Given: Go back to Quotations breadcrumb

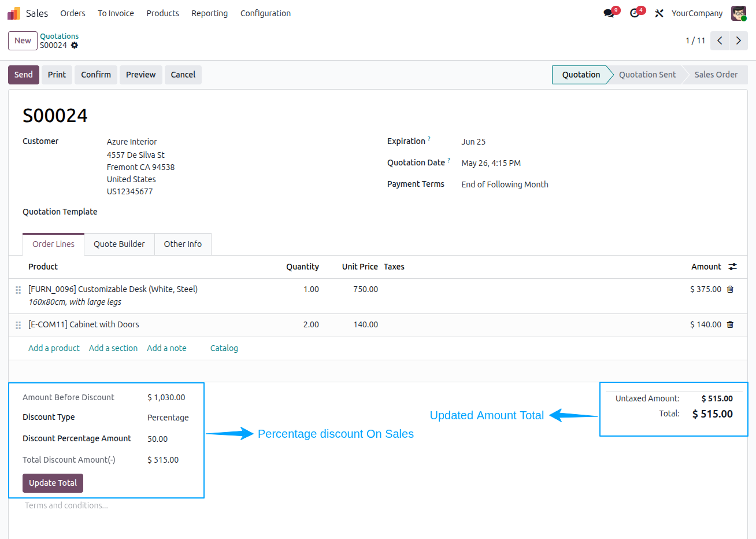Looking at the screenshot, I should 59,36.
